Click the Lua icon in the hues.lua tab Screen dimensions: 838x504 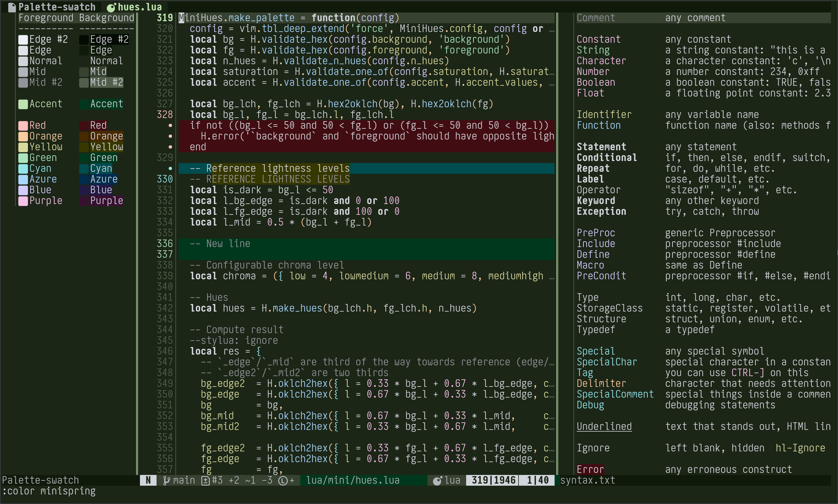tap(111, 7)
